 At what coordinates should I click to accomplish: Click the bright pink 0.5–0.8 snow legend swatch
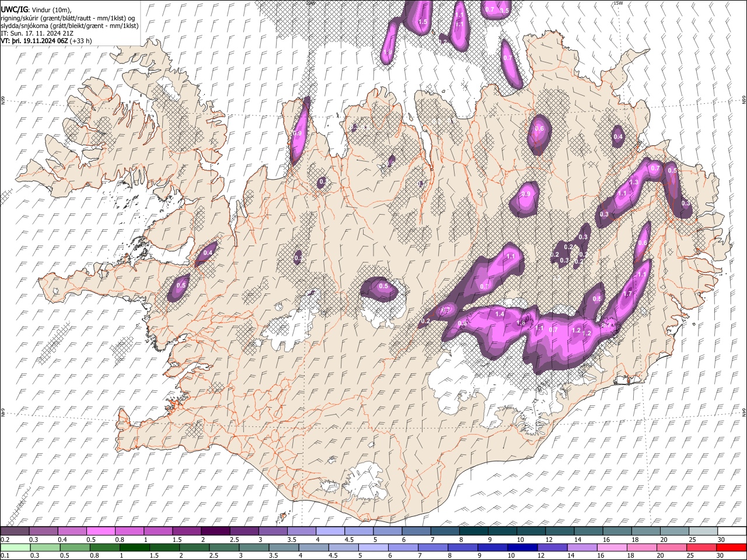pyautogui.click(x=100, y=531)
